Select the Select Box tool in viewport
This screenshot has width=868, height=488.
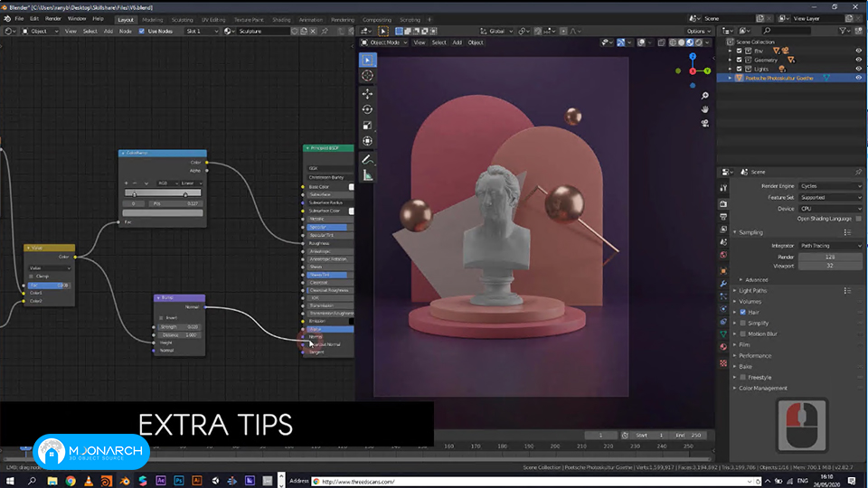pos(368,60)
